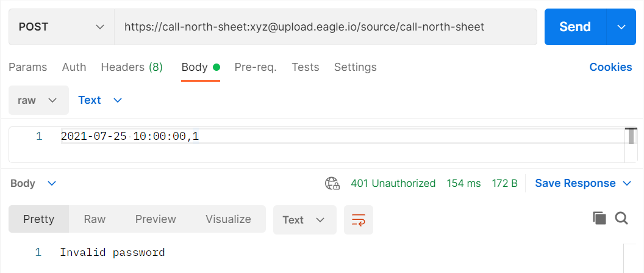The image size is (644, 273).
Task: Open the POST method dropdown
Action: [62, 27]
